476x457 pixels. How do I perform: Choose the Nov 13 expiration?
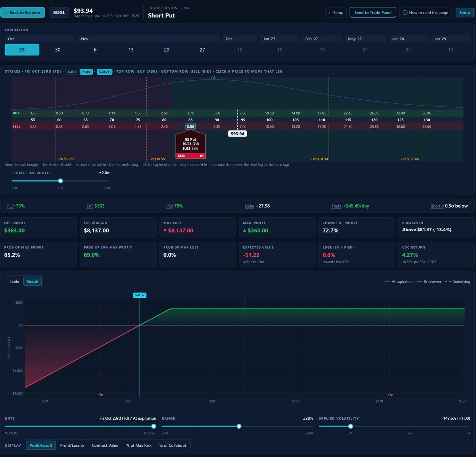(131, 50)
